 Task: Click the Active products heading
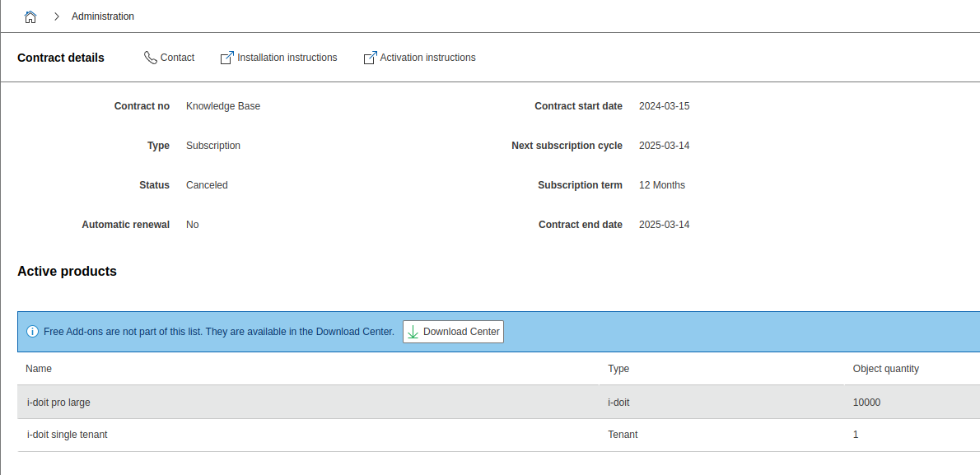coord(67,271)
